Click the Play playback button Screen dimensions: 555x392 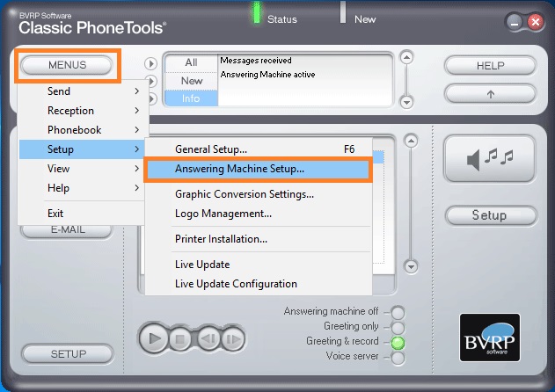(154, 338)
